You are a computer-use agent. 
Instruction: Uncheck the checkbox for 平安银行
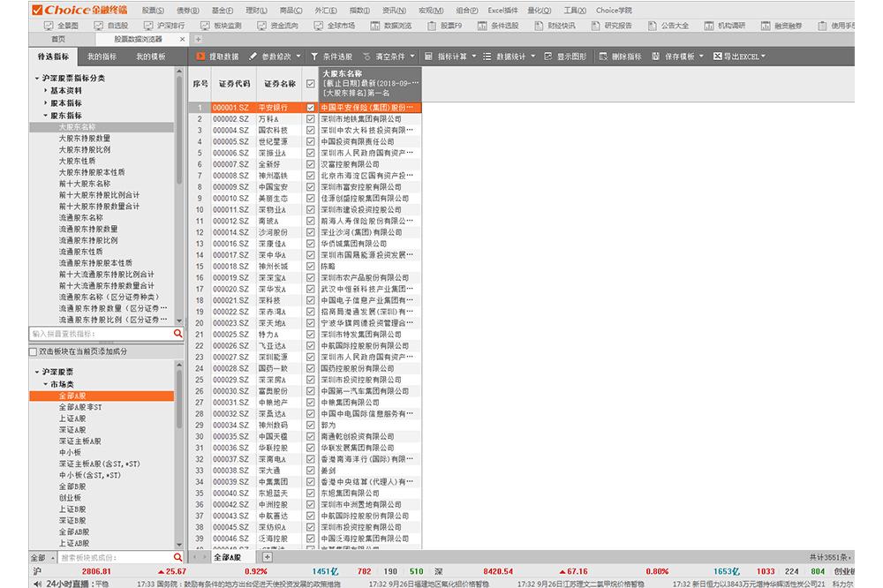click(x=310, y=108)
